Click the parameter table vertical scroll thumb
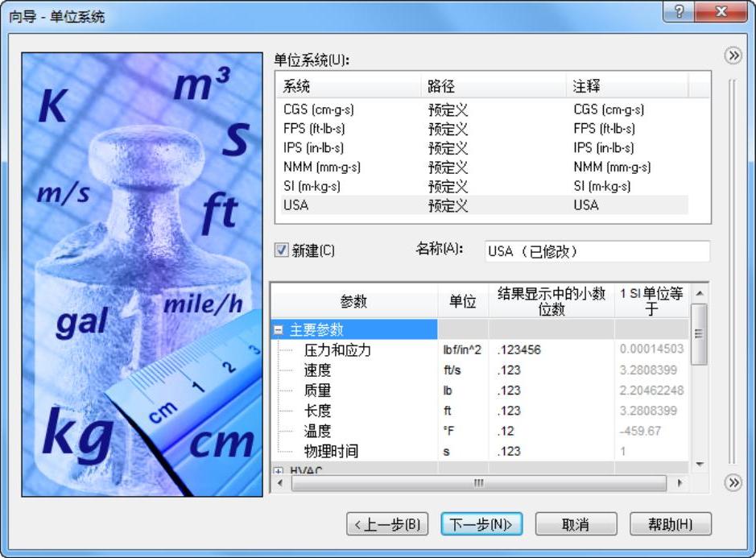 699,333
